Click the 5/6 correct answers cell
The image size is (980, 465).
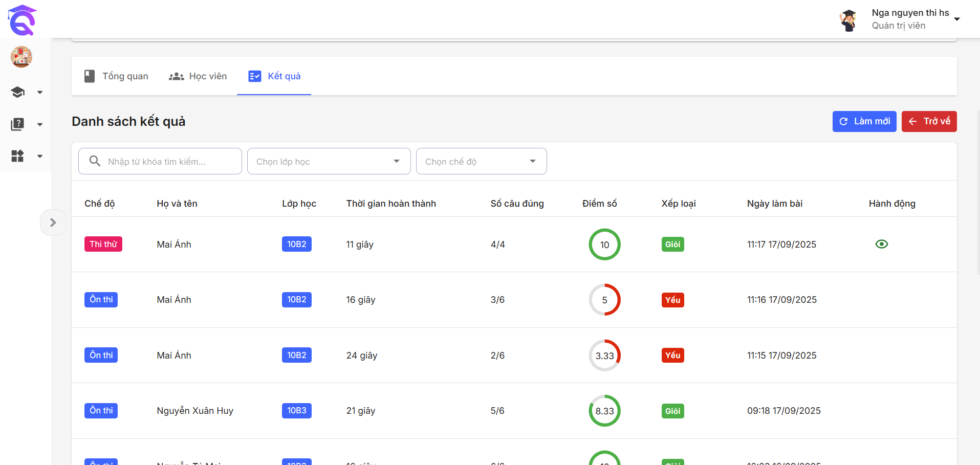point(497,411)
